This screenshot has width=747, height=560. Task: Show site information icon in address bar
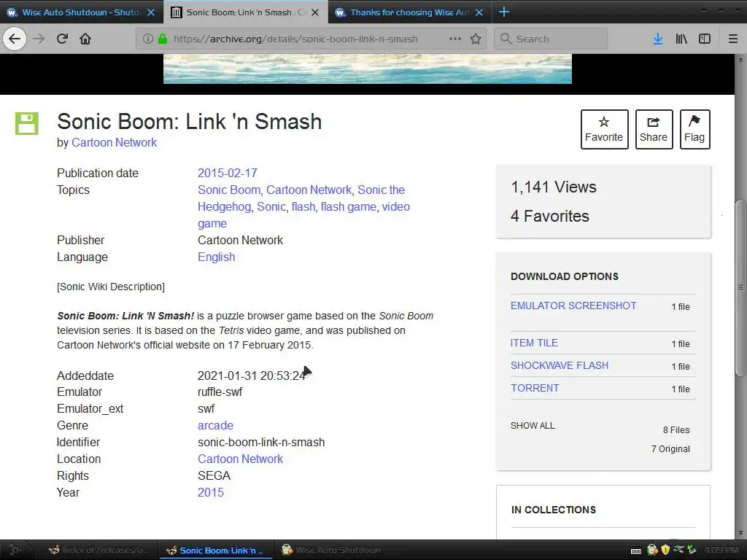coord(147,39)
